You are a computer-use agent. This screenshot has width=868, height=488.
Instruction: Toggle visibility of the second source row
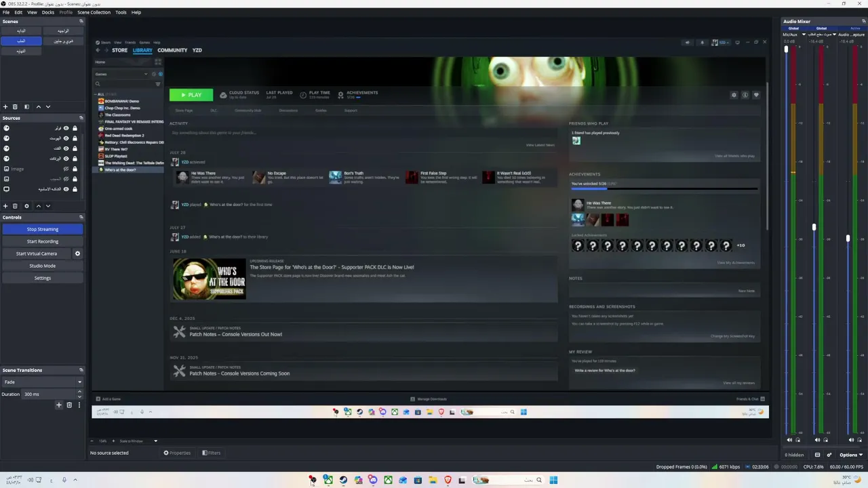pyautogui.click(x=66, y=138)
